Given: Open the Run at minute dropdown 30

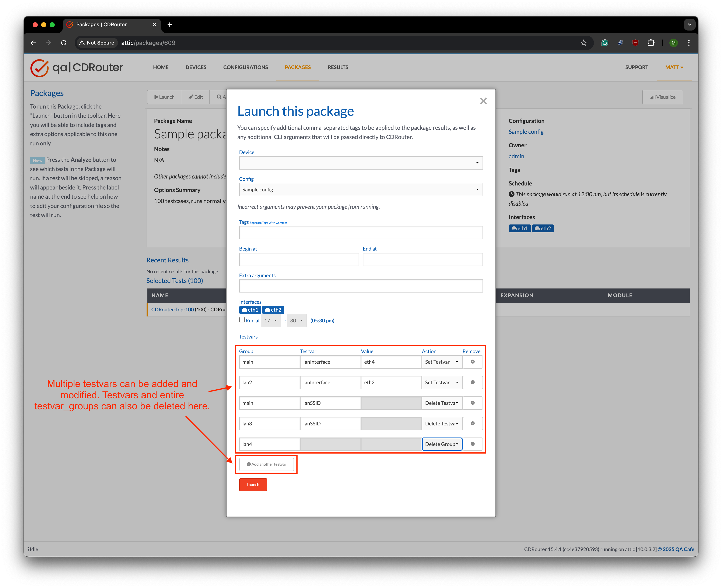Looking at the screenshot, I should point(297,320).
